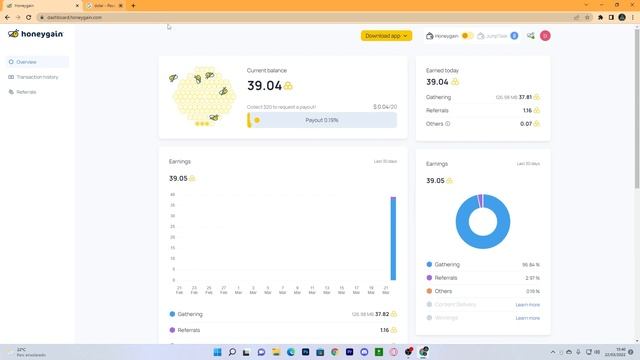Open Photoshop from taskbar
The width and height of the screenshot is (640, 360).
[x=305, y=352]
